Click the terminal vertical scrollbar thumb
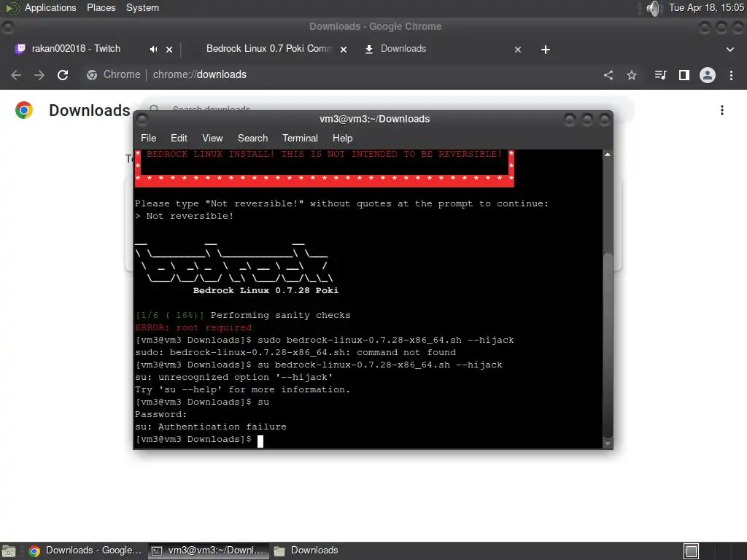 [608, 345]
